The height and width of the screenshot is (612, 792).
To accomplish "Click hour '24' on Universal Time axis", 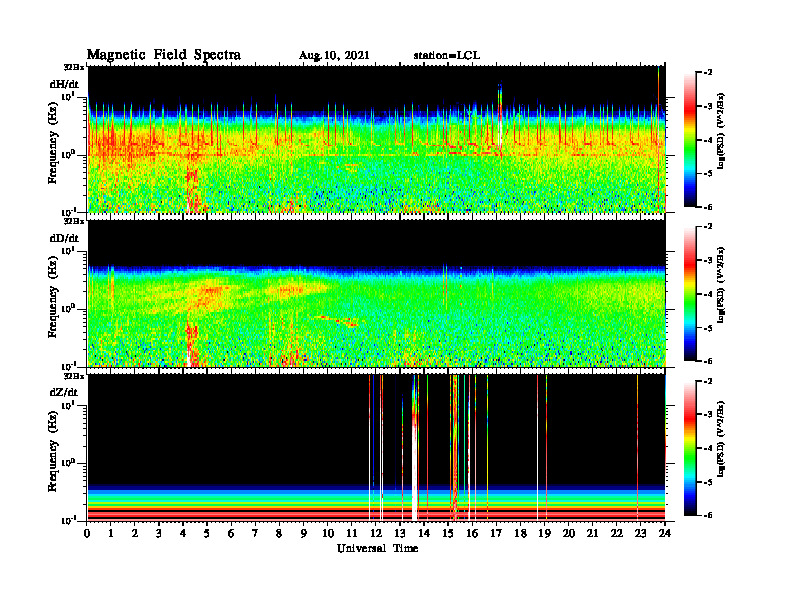I will tap(665, 533).
